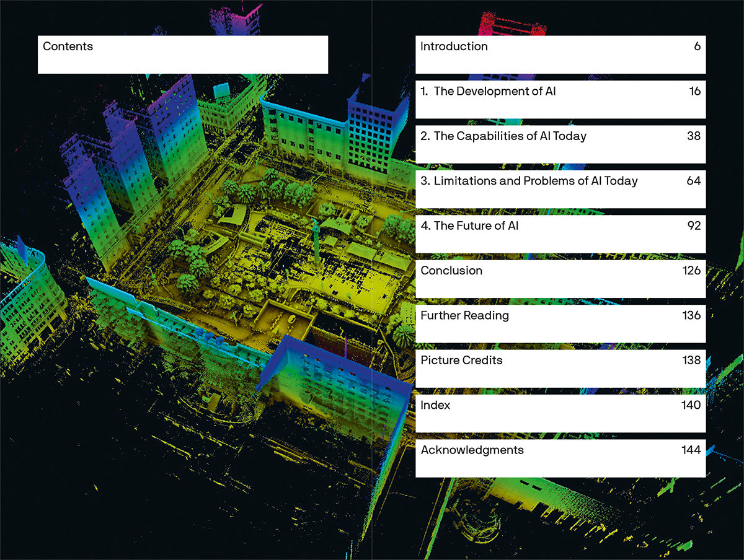Open the Conclusion entry
Image resolution: width=744 pixels, height=560 pixels.
coord(451,271)
